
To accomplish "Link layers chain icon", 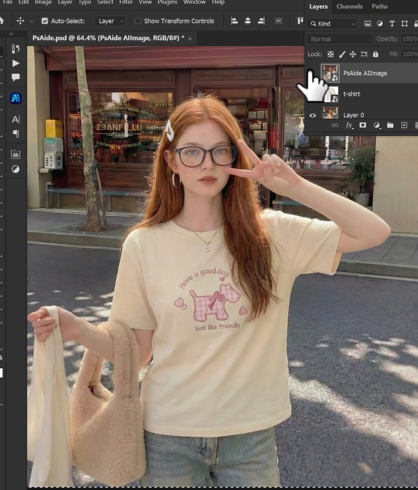I will pyautogui.click(x=335, y=125).
